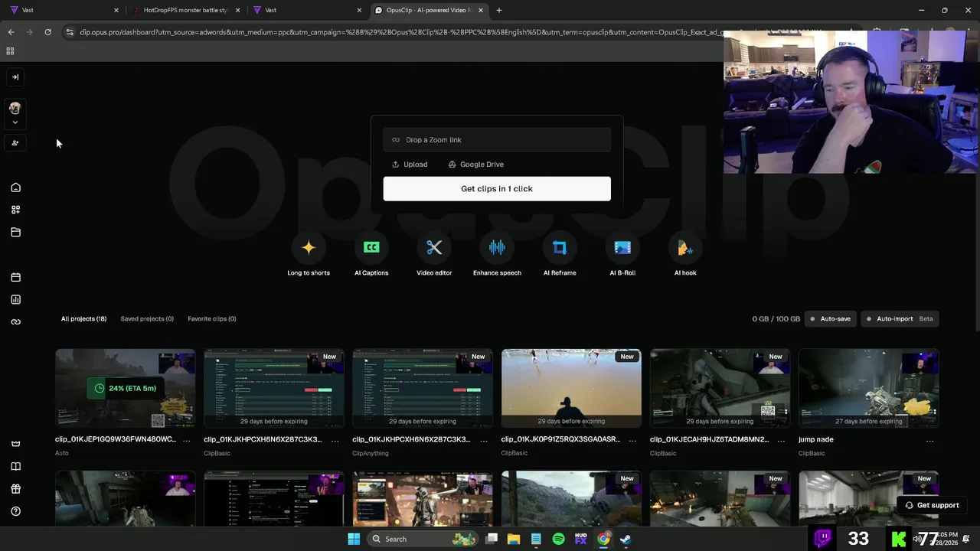This screenshot has width=980, height=551.
Task: Open more options for clip_01KJEP1GQ9W36FWN480WC
Action: 186,440
